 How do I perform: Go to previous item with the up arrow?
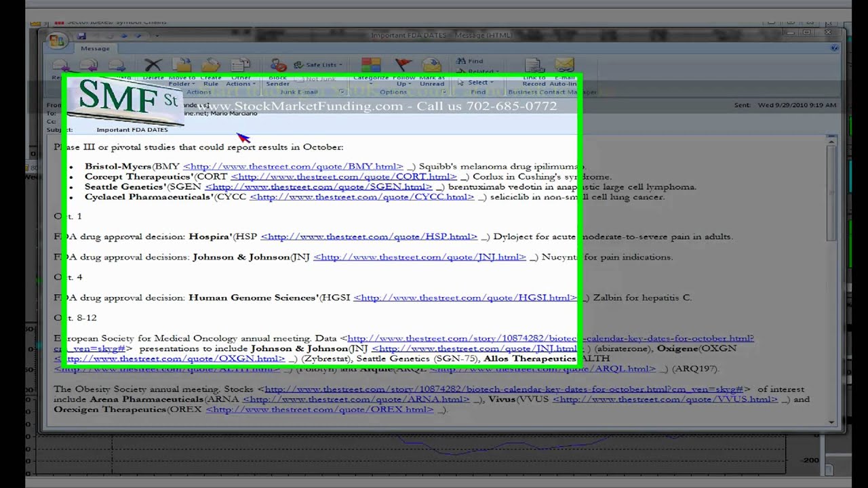[x=124, y=35]
